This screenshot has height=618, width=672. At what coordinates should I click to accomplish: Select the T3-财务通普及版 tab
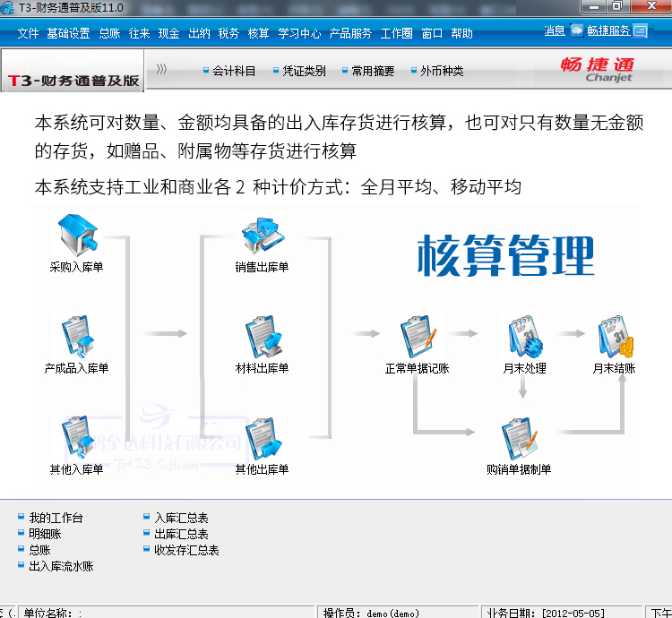73,71
